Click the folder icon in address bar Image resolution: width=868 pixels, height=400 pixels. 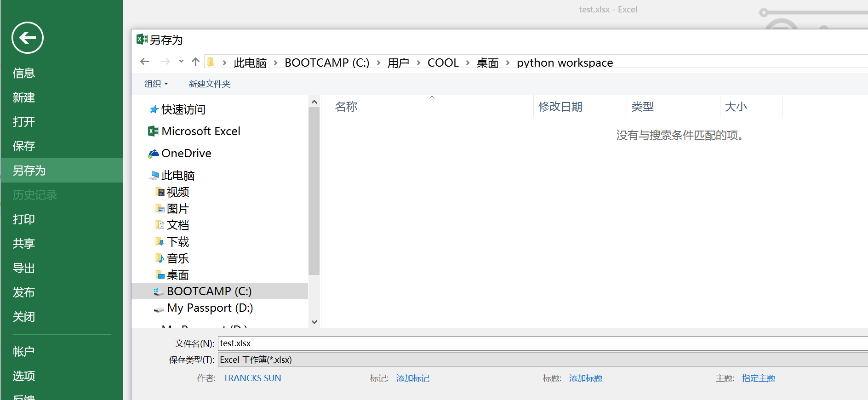click(x=211, y=62)
